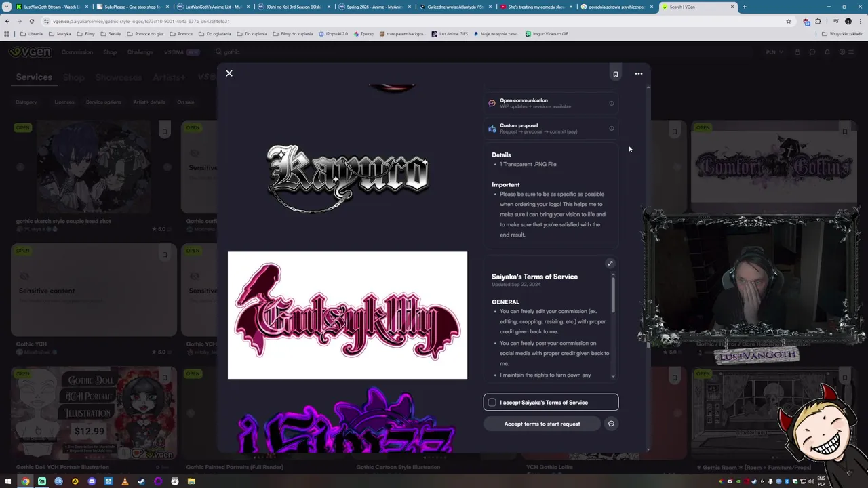This screenshot has height=488, width=868.
Task: Open the Shop nav item
Action: 110,52
